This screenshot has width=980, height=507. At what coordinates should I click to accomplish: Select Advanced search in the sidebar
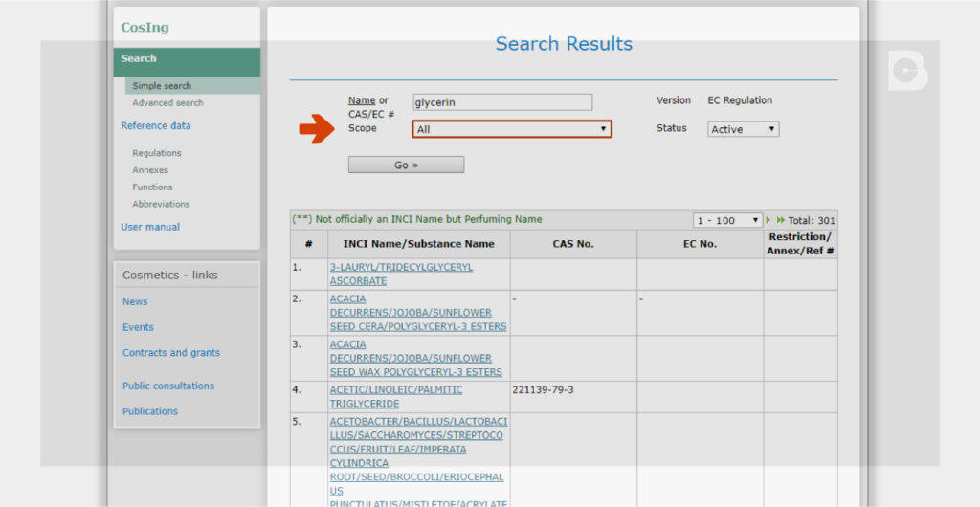pyautogui.click(x=167, y=103)
